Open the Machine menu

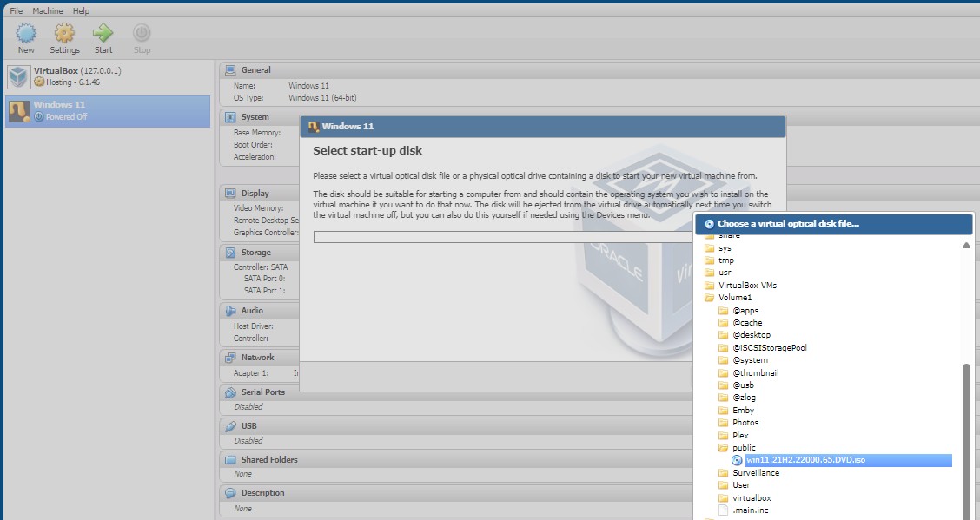48,10
